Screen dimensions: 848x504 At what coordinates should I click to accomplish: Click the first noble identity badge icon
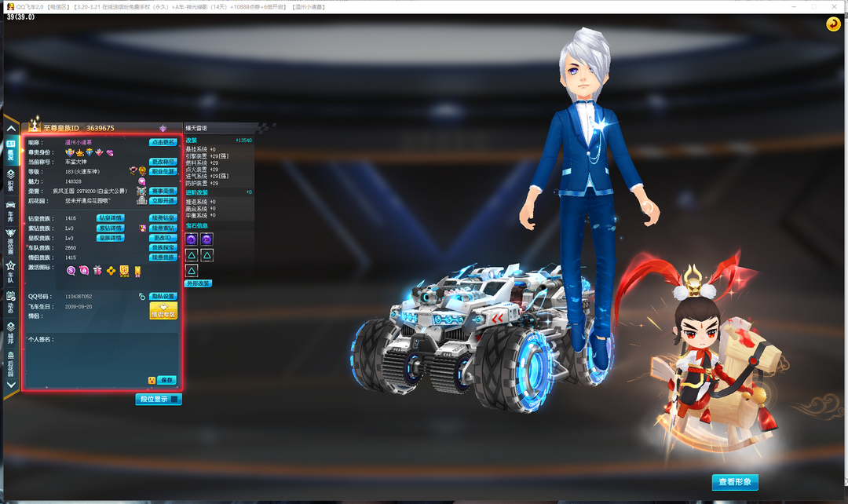point(69,152)
